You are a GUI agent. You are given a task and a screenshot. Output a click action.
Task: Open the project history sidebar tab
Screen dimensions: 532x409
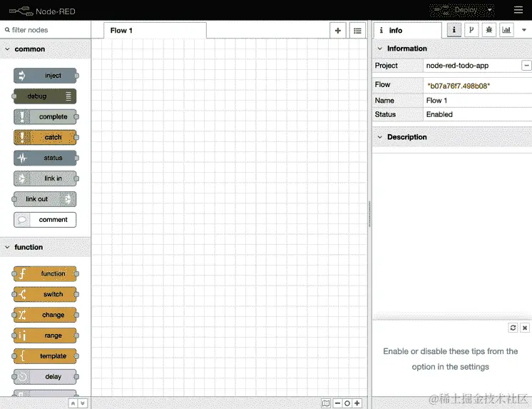pyautogui.click(x=471, y=30)
